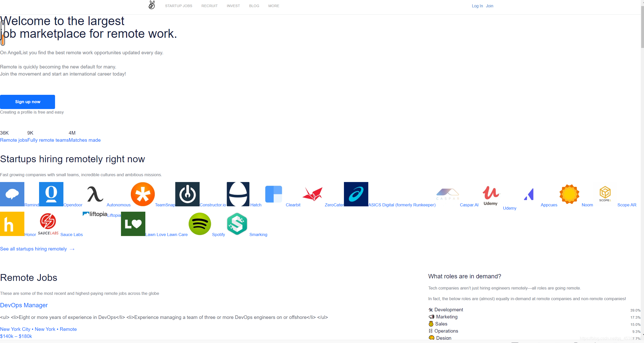Screen dimensions: 644x343
Task: Click the Lawn Love green logo
Action: (x=133, y=224)
